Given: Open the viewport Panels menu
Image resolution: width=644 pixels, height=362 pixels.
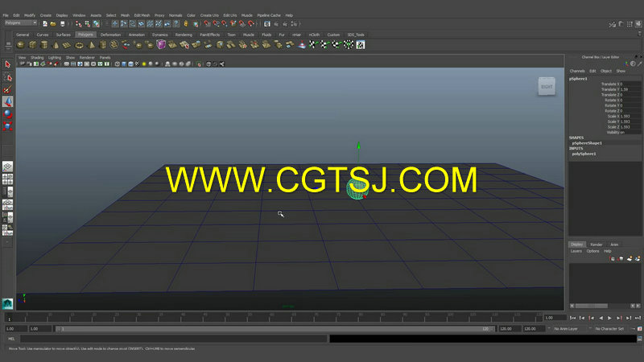Looking at the screenshot, I should tap(105, 57).
